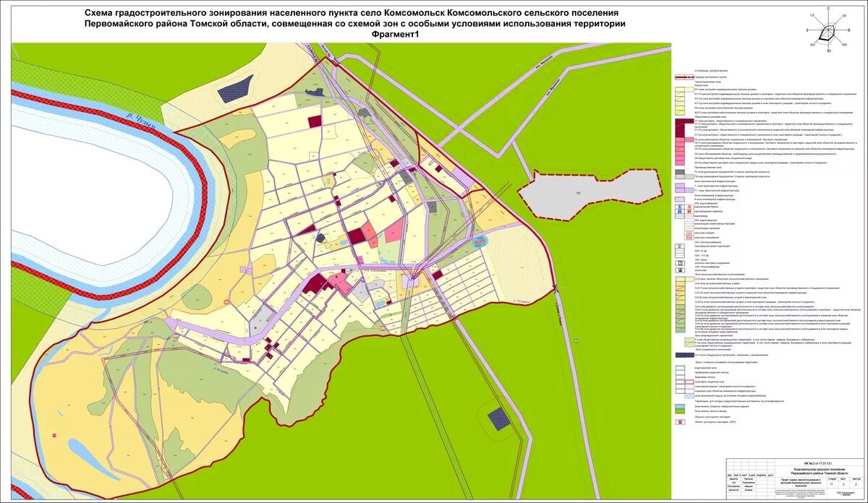Image resolution: width=868 pixels, height=503 pixels.
Task: Click the blue pond with red marker on map
Action: (480, 240)
